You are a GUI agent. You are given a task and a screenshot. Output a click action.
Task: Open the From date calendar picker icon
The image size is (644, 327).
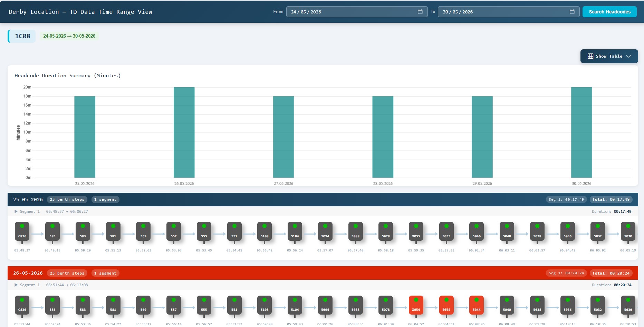point(420,12)
